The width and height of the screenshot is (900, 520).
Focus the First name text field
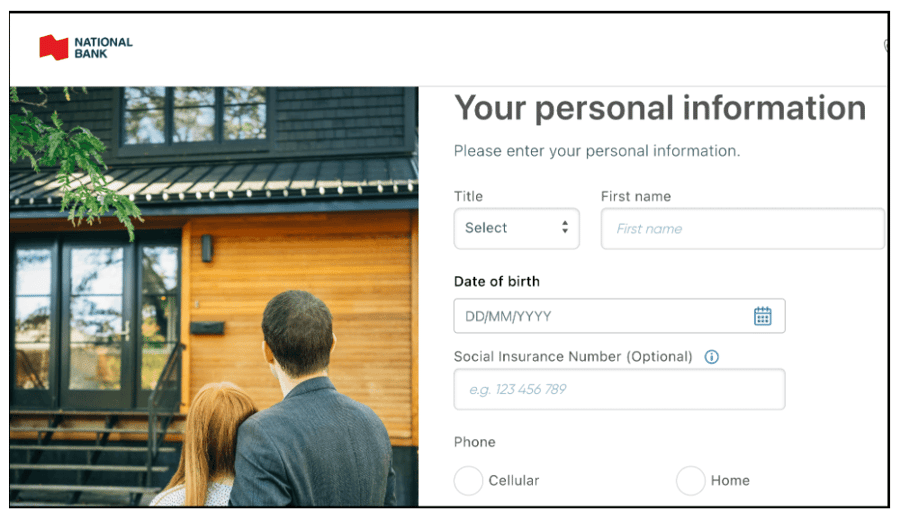[742, 228]
